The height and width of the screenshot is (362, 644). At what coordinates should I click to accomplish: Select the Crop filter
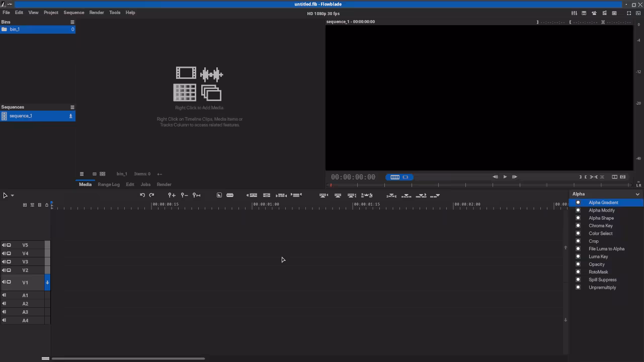606,241
